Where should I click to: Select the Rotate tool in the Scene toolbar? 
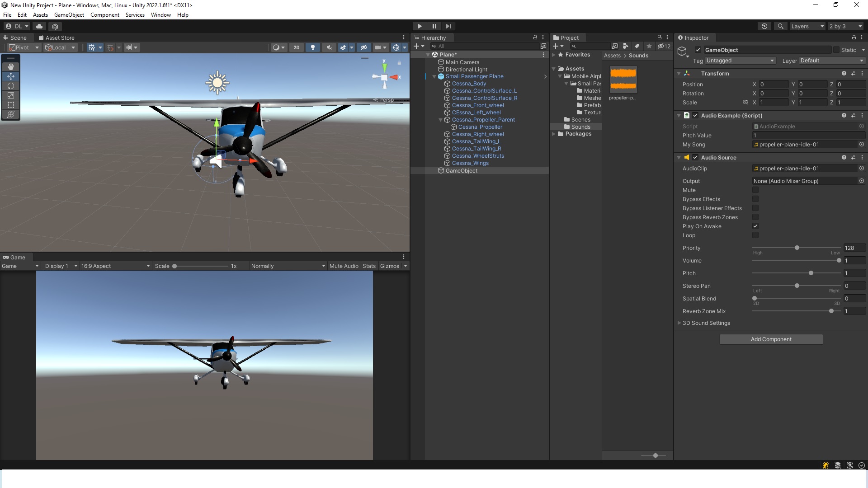click(x=11, y=86)
